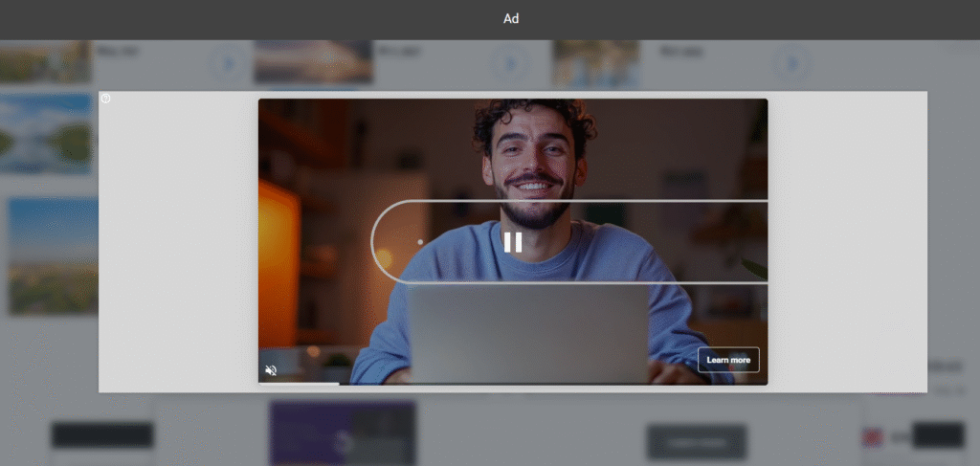
Task: Click the rightmost blurred circular play icon
Action: [x=791, y=64]
